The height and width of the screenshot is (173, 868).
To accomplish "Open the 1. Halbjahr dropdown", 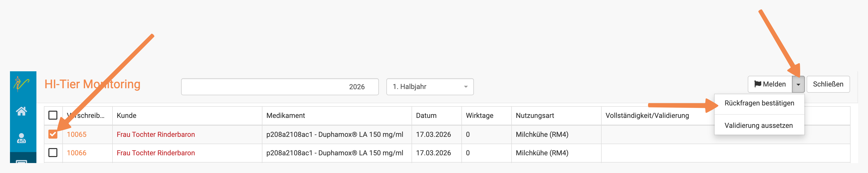I will [x=430, y=87].
